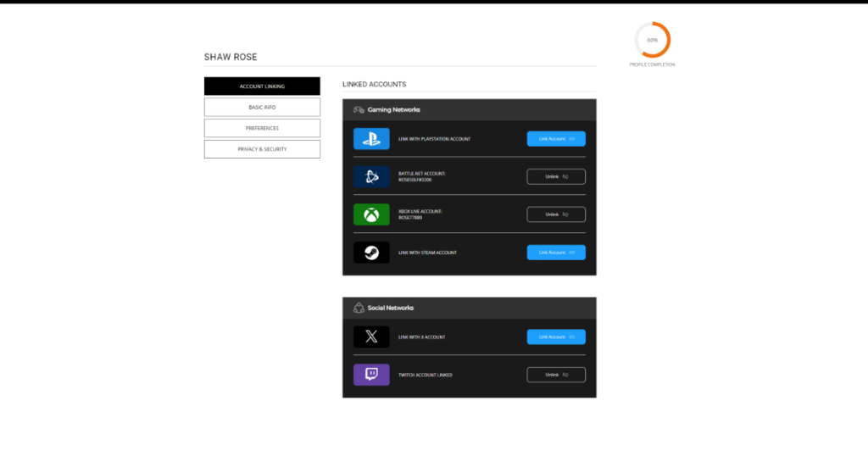Switch to the Preferences tab
The height and width of the screenshot is (456, 868).
coord(262,128)
